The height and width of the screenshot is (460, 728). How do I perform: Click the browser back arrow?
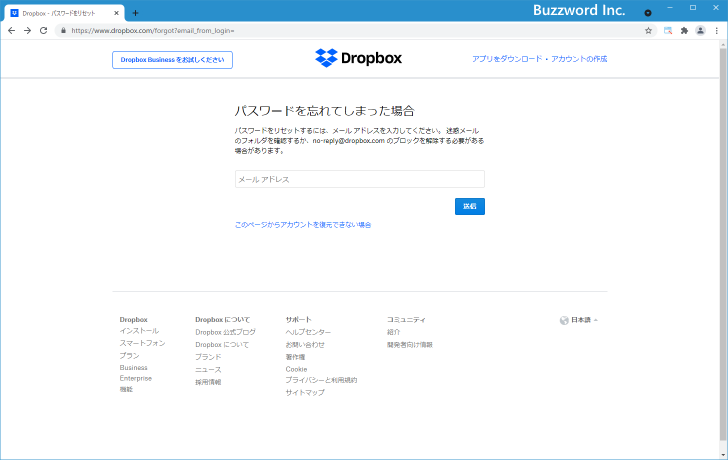pos(12,31)
